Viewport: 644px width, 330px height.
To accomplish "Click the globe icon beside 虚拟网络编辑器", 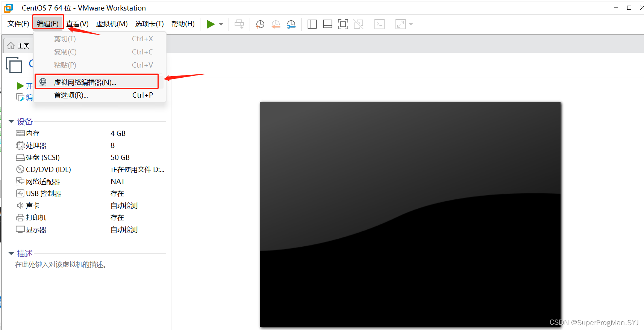I will [43, 82].
